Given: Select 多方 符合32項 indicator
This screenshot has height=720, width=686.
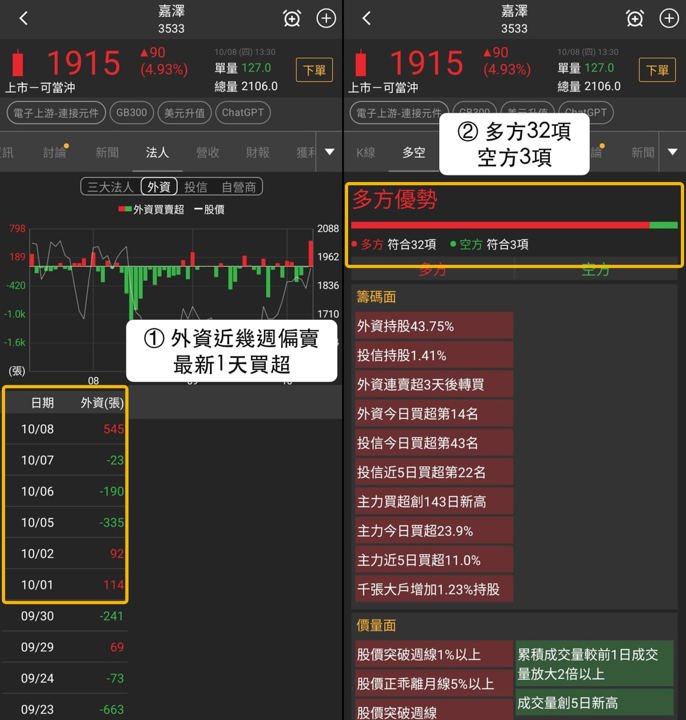Looking at the screenshot, I should click(394, 244).
